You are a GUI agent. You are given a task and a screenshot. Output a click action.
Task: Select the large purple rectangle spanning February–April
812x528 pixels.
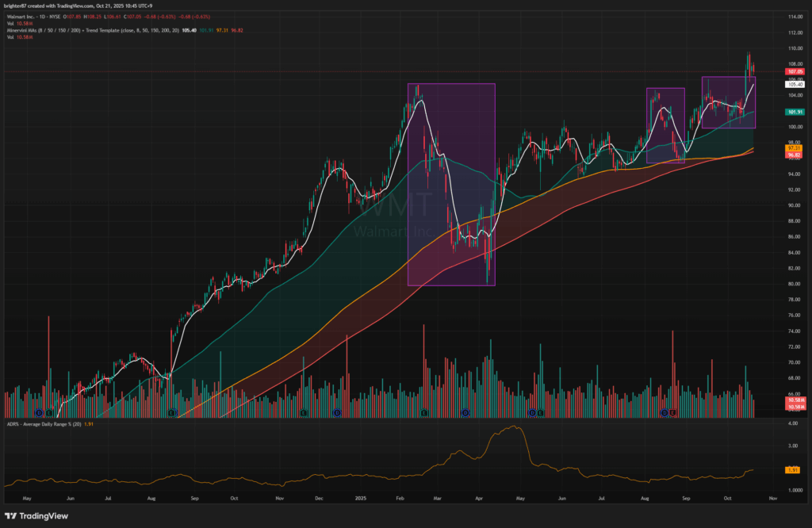pyautogui.click(x=451, y=184)
